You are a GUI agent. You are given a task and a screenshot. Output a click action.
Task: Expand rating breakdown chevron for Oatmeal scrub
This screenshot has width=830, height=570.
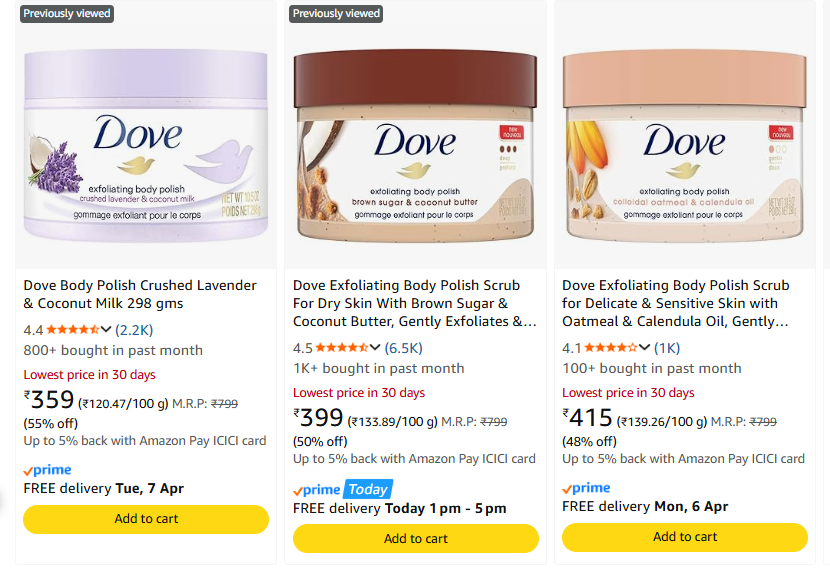[645, 348]
